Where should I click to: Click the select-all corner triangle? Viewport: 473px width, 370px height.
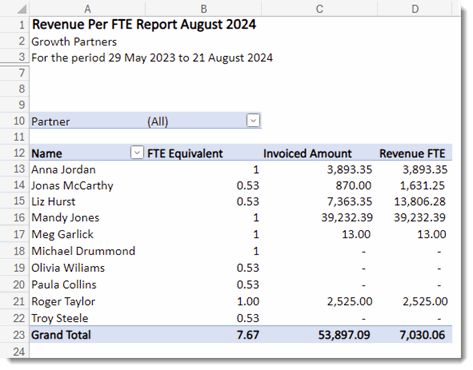(22, 9)
